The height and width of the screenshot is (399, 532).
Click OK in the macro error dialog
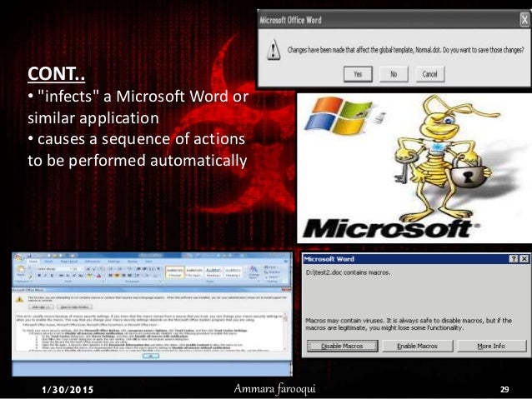(151, 356)
